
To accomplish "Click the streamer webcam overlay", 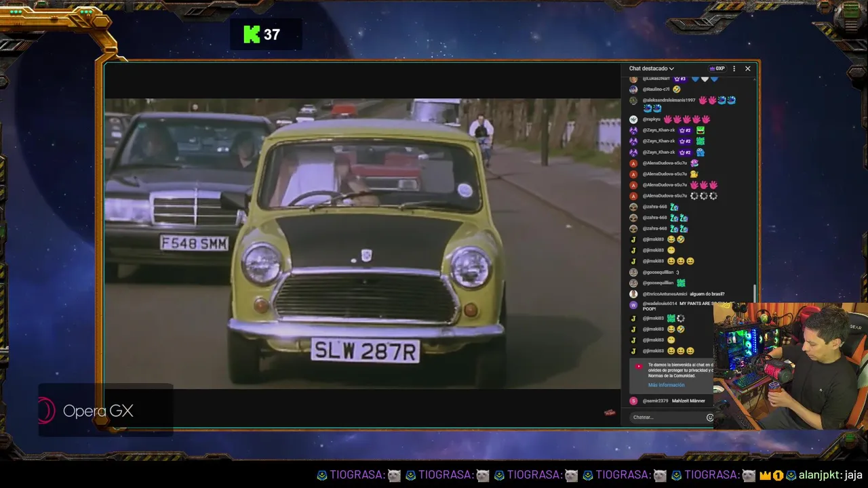I will (x=790, y=366).
